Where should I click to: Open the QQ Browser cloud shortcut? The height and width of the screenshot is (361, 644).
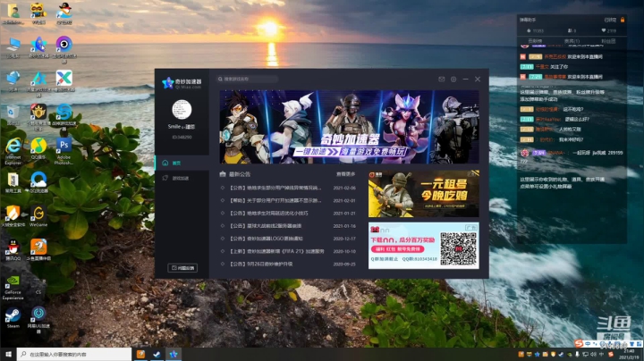pos(38,182)
